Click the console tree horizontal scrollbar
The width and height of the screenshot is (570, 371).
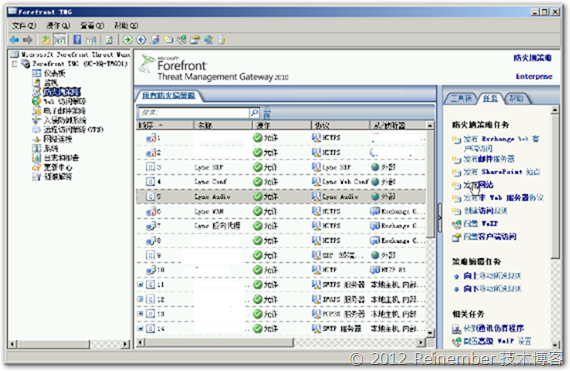pyautogui.click(x=69, y=344)
